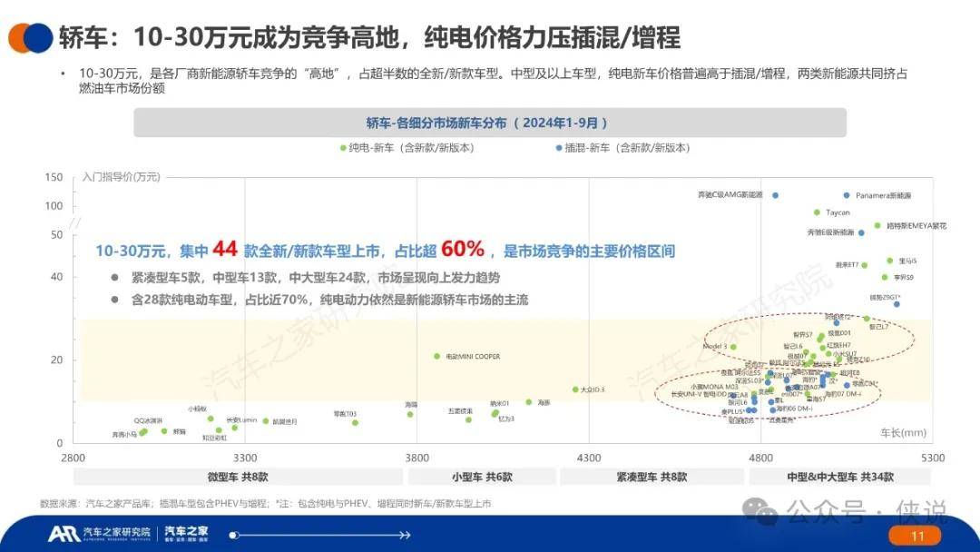Click the 汽车之家 logo in footer
The width and height of the screenshot is (980, 552).
coord(186,533)
